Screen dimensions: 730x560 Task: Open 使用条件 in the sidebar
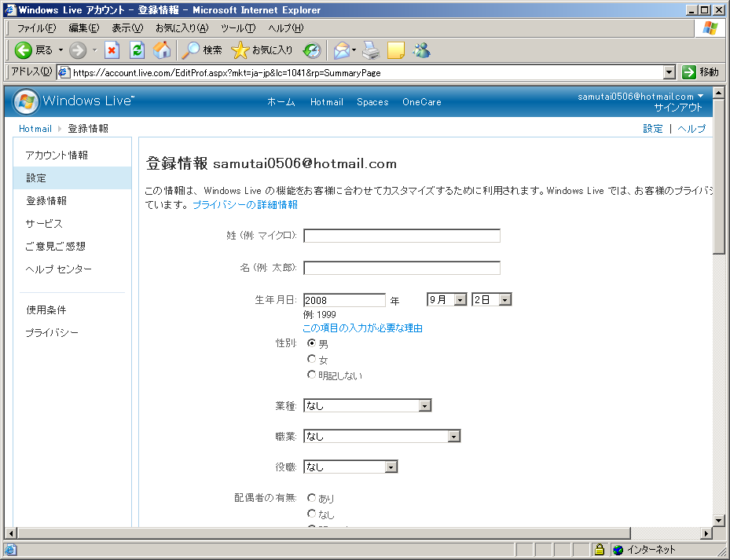pos(46,310)
